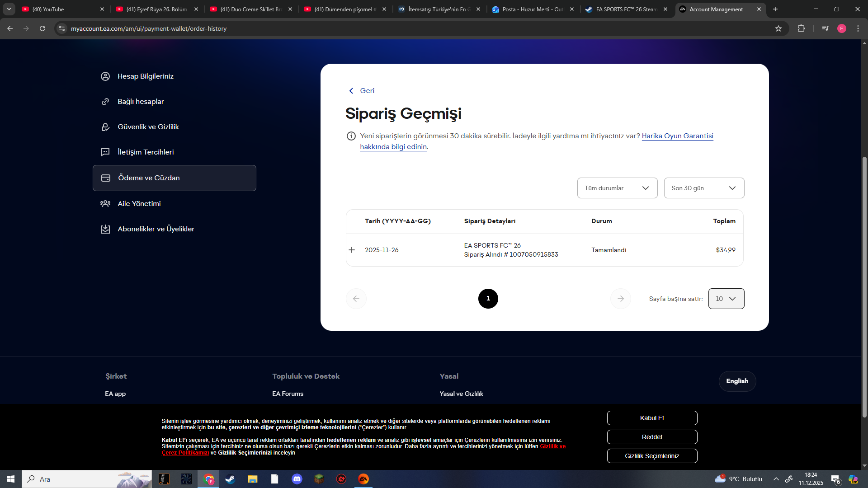Reject cookies with Reddet button
868x488 pixels.
click(652, 437)
